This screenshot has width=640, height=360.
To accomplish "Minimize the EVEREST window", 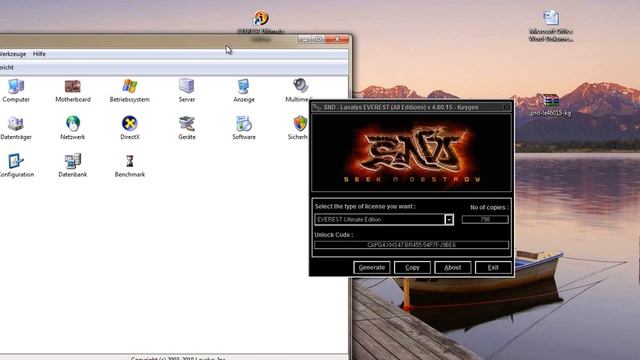I will point(305,39).
